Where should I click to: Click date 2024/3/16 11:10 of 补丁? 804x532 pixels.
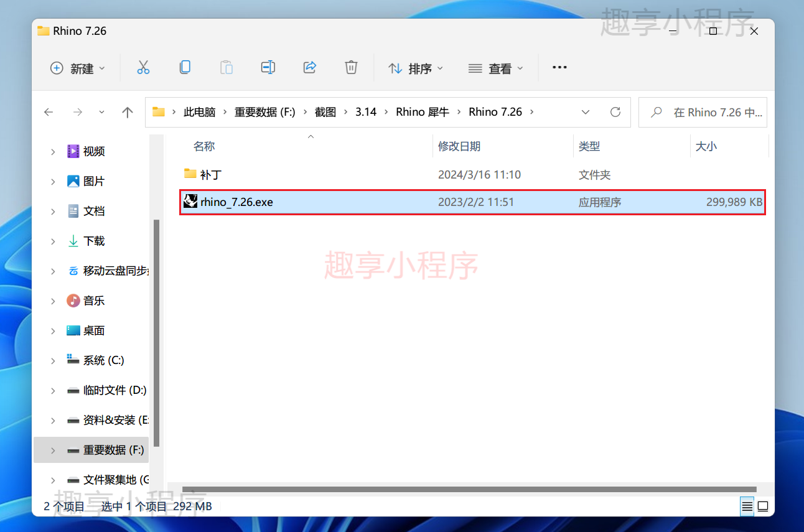pos(480,175)
